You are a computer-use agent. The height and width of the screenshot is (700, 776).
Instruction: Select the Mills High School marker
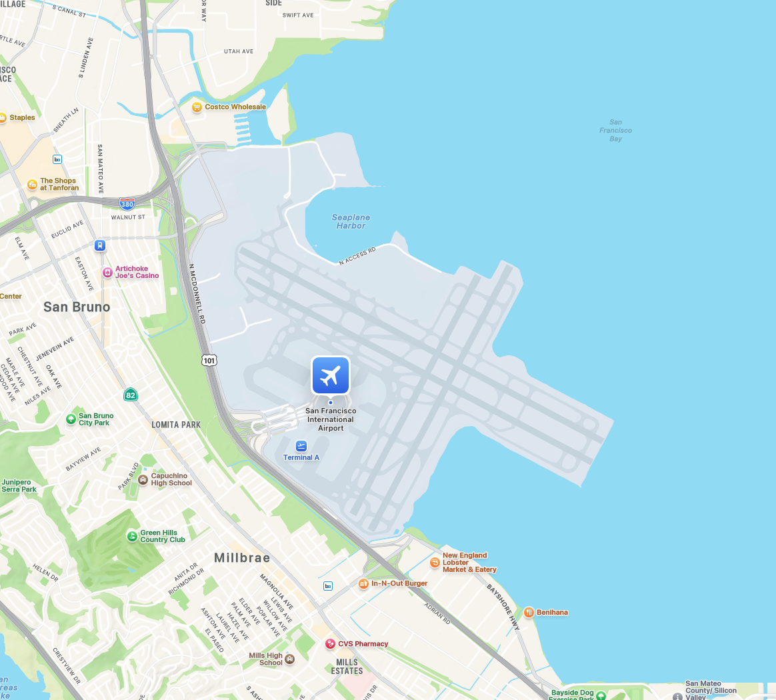[x=290, y=659]
